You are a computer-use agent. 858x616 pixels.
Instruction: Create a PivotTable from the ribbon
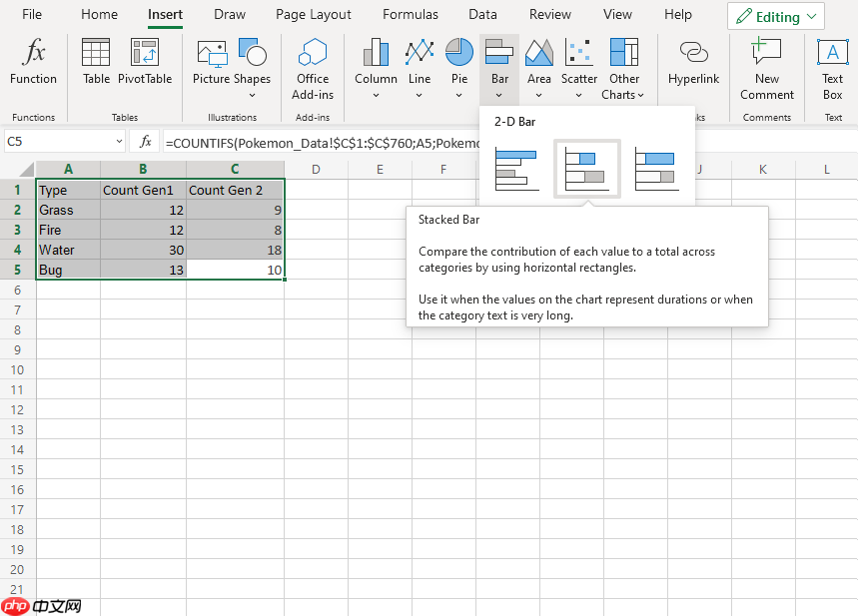(145, 61)
